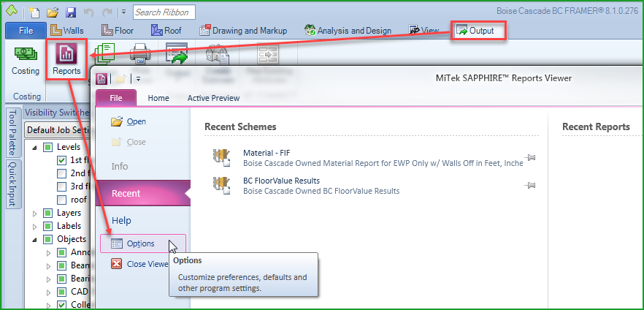
Task: Click the house with document ribbon icon
Action: pos(218,55)
